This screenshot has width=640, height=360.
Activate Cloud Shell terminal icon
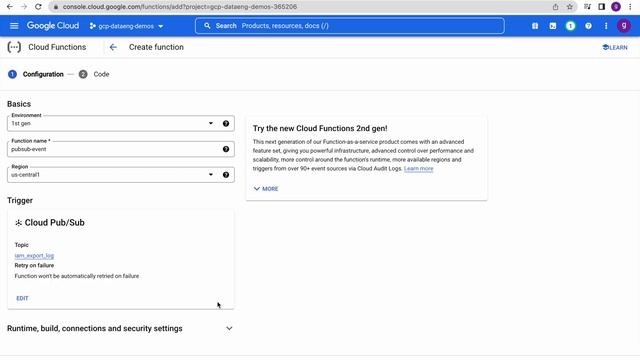pyautogui.click(x=553, y=26)
